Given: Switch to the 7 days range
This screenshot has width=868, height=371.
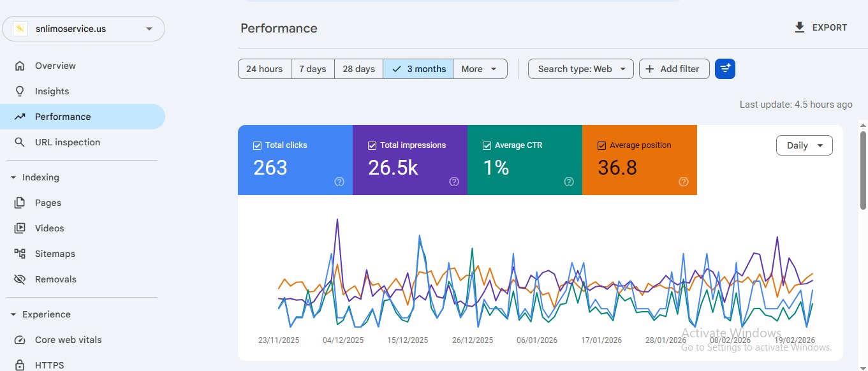Looking at the screenshot, I should click(x=313, y=69).
